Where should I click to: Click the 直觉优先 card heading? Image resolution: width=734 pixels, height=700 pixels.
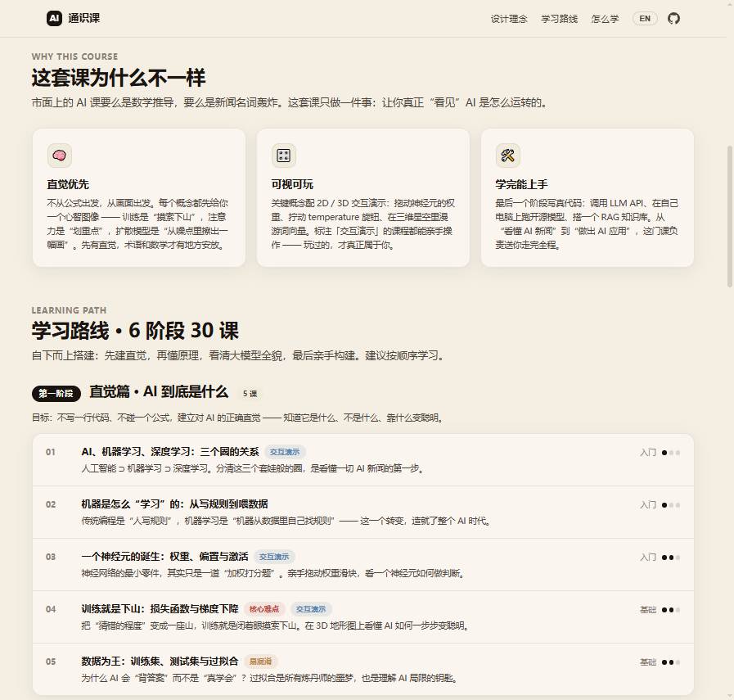(x=68, y=184)
